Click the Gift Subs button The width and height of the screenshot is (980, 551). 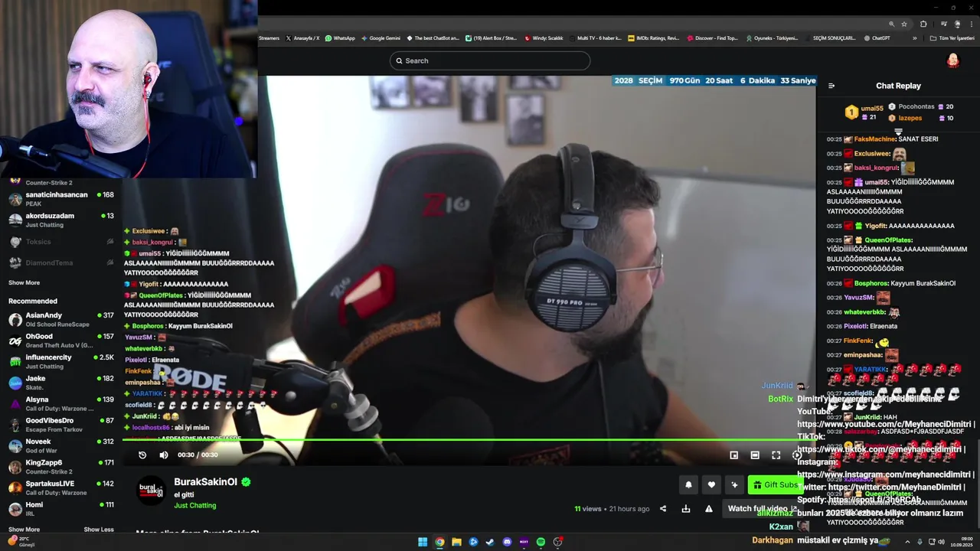coord(775,484)
